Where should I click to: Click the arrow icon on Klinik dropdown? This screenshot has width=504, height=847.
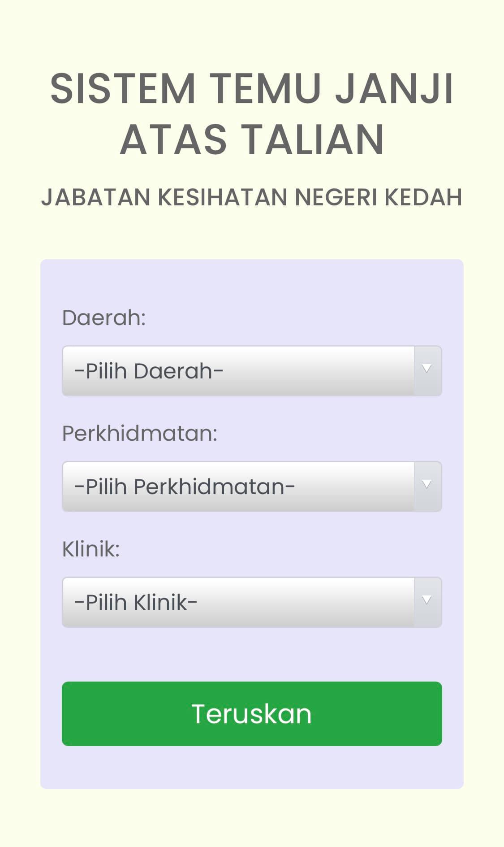[x=427, y=600]
